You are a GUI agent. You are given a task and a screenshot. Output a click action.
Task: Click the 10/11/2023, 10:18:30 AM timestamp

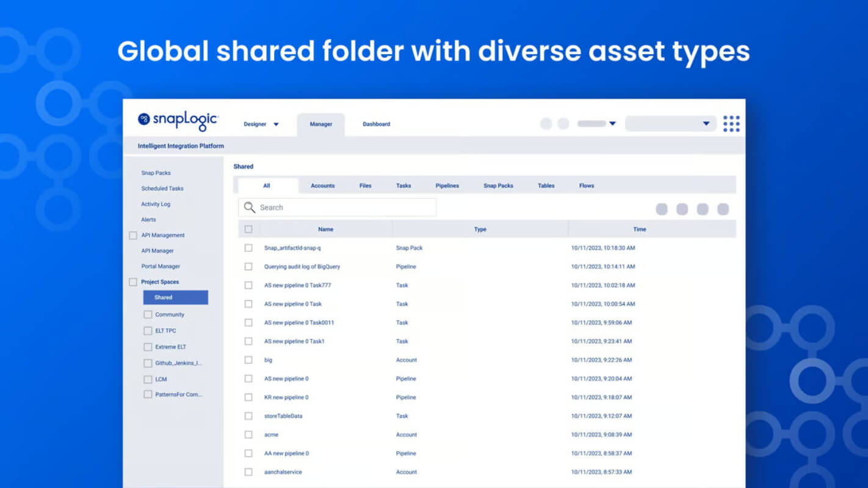point(603,248)
